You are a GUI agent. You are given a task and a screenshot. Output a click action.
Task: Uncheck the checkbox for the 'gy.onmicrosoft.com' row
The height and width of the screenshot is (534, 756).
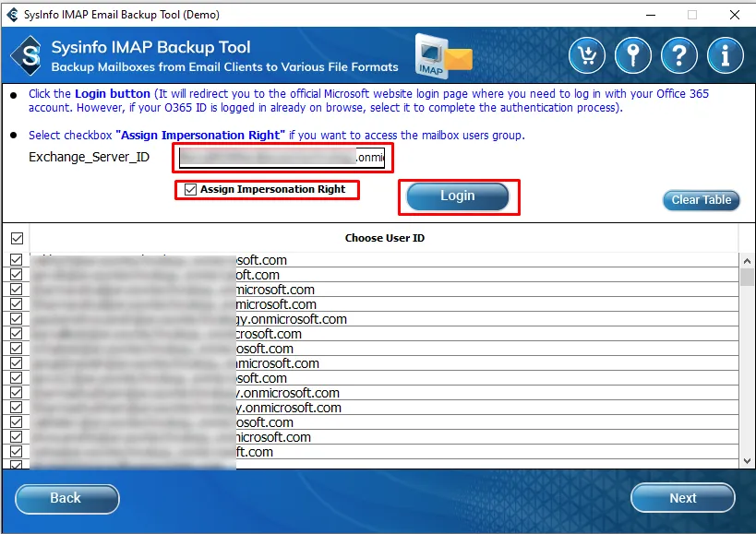(16, 319)
